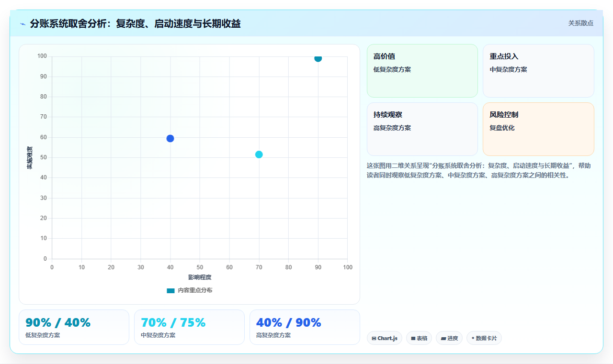Select the 40% / 90% stat card
The width and height of the screenshot is (613, 364).
(x=305, y=327)
